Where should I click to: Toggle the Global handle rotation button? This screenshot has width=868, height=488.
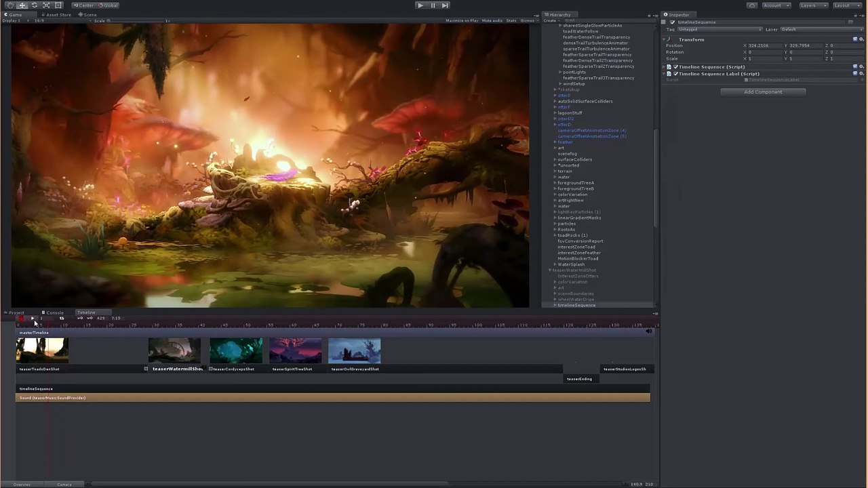[108, 5]
